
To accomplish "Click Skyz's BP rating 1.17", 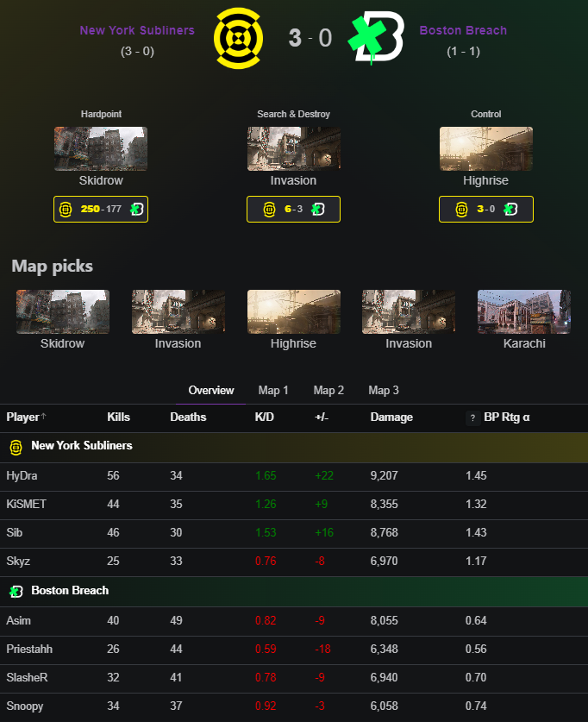I will (476, 562).
